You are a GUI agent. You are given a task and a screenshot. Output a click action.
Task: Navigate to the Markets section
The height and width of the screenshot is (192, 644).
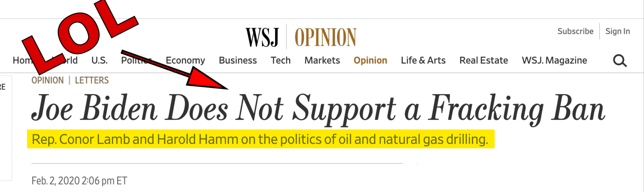click(x=322, y=60)
